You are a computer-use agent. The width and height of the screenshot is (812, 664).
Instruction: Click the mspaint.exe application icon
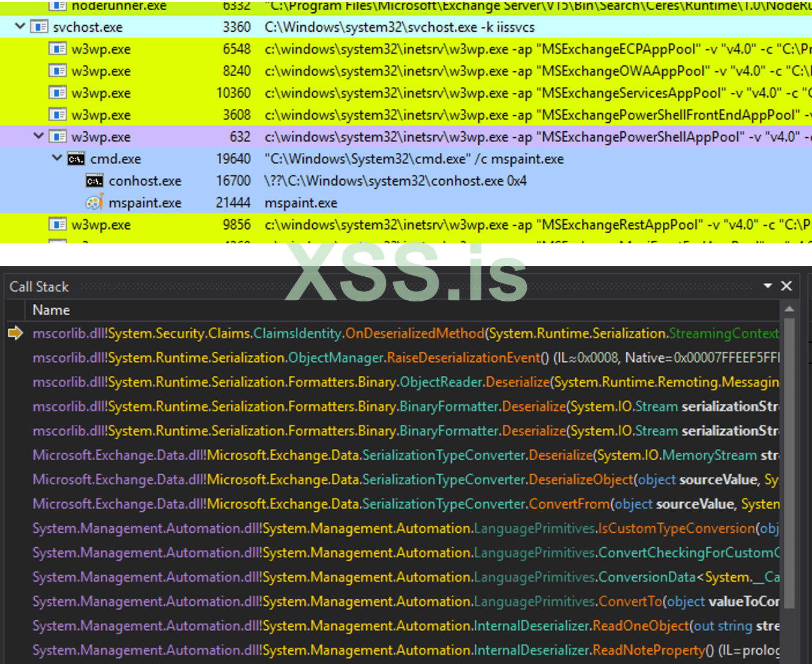93,203
